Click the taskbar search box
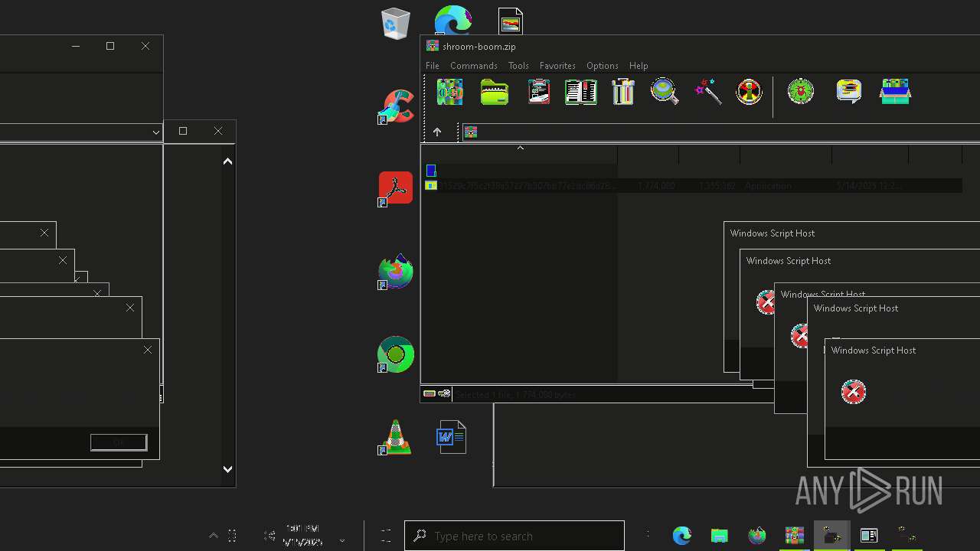 [x=514, y=536]
